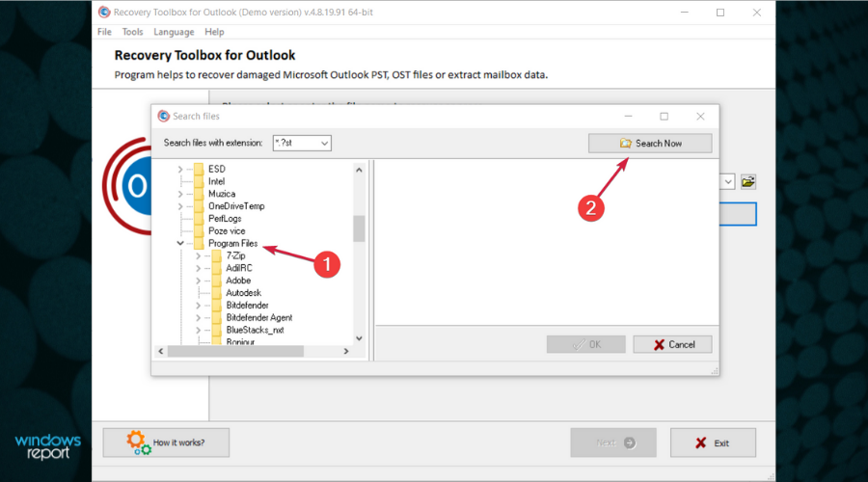Click the open file browse icon
Screen dimensions: 868x482
747,181
